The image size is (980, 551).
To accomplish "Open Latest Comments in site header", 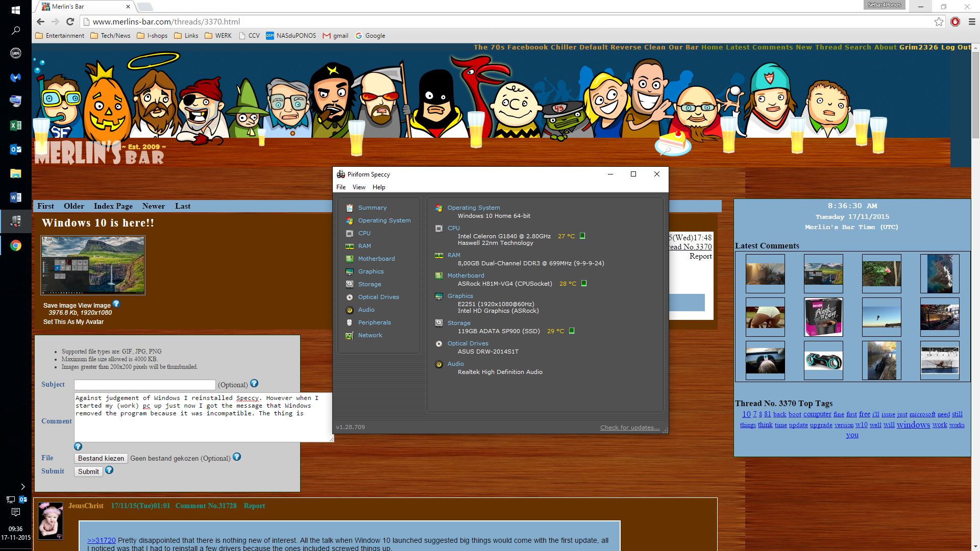I will tap(759, 47).
